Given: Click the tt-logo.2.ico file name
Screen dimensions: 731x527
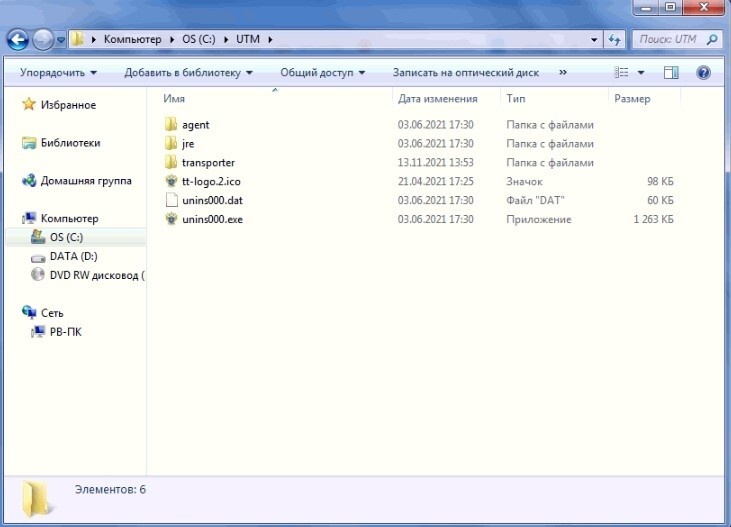Looking at the screenshot, I should pos(211,182).
